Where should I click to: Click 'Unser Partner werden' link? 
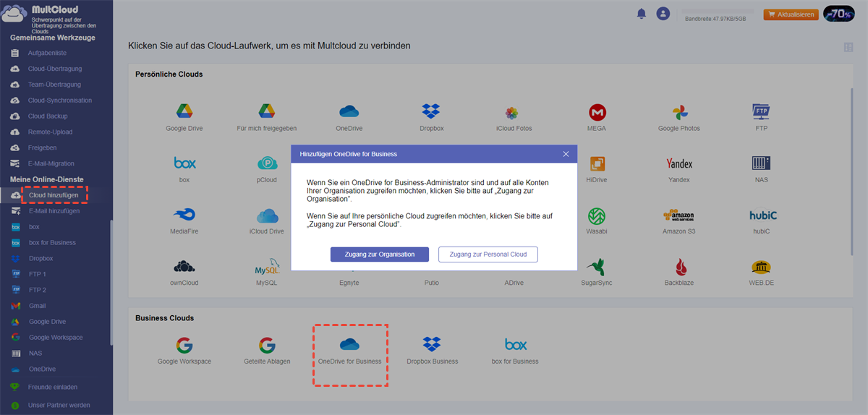coord(59,406)
